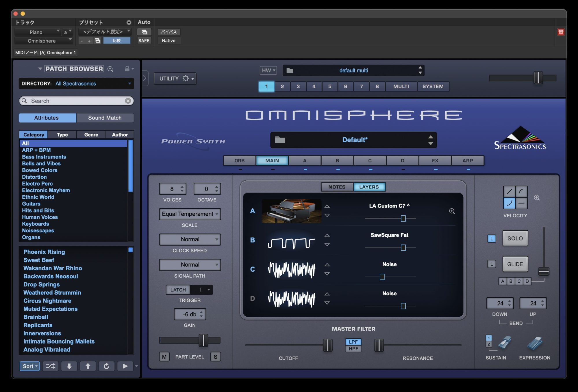Click the velocity curve zoom magnifier icon
This screenshot has height=392, width=578.
pyautogui.click(x=537, y=198)
